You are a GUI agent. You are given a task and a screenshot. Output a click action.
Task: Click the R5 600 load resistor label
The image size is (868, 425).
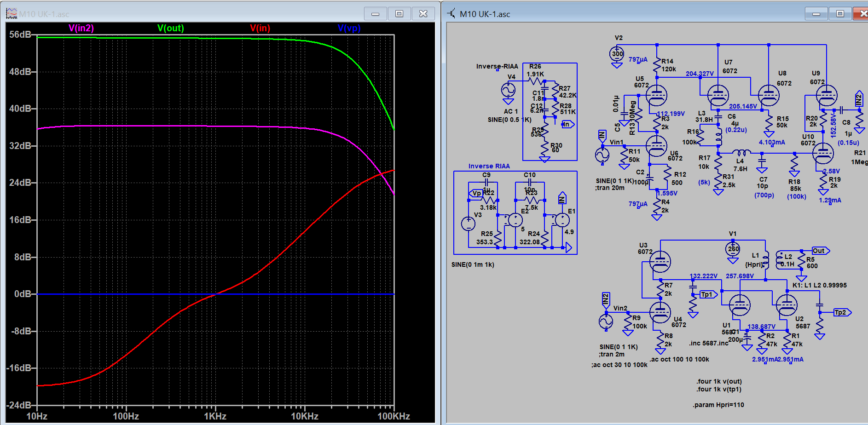point(812,263)
